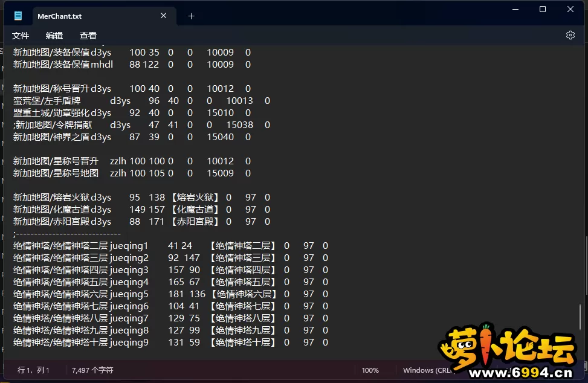Click the line 盟重土城/勋章强化 d3ys
The width and height of the screenshot is (588, 383).
[132, 113]
